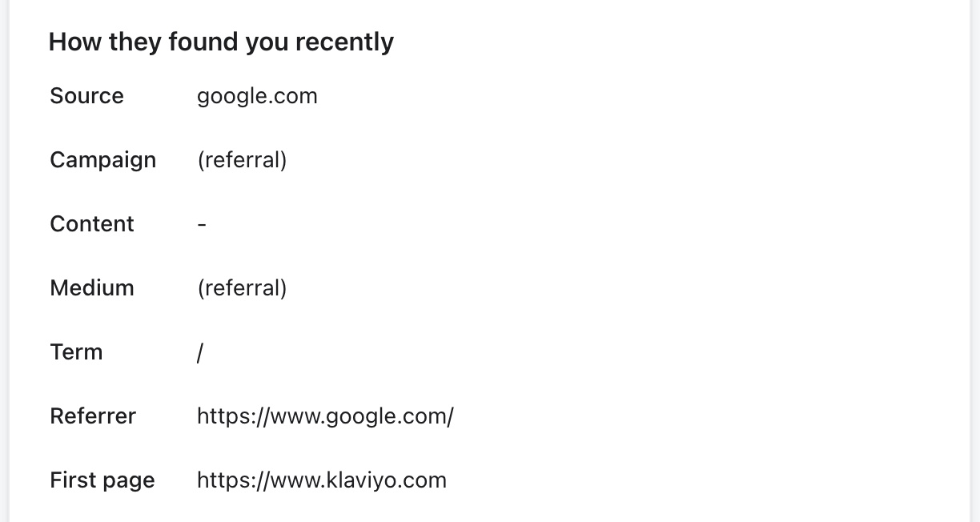Open the https://www.klaviyo.com first page URL
This screenshot has height=522, width=980.
[322, 480]
